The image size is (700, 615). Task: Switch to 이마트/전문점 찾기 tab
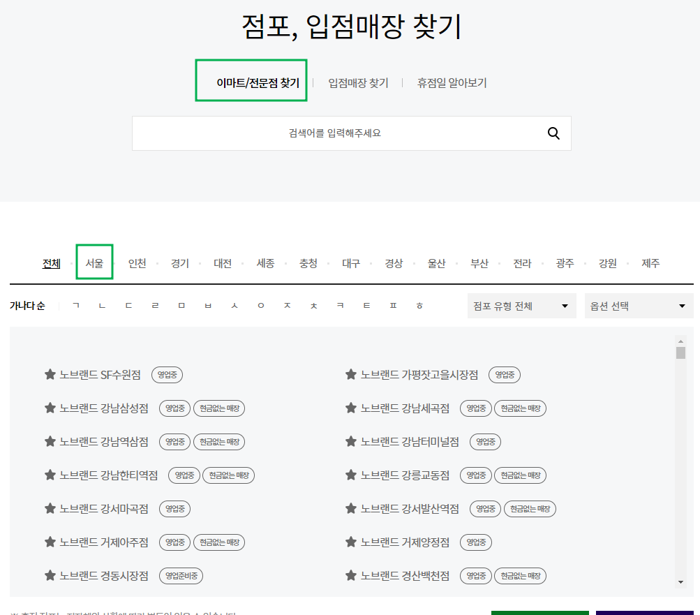258,82
